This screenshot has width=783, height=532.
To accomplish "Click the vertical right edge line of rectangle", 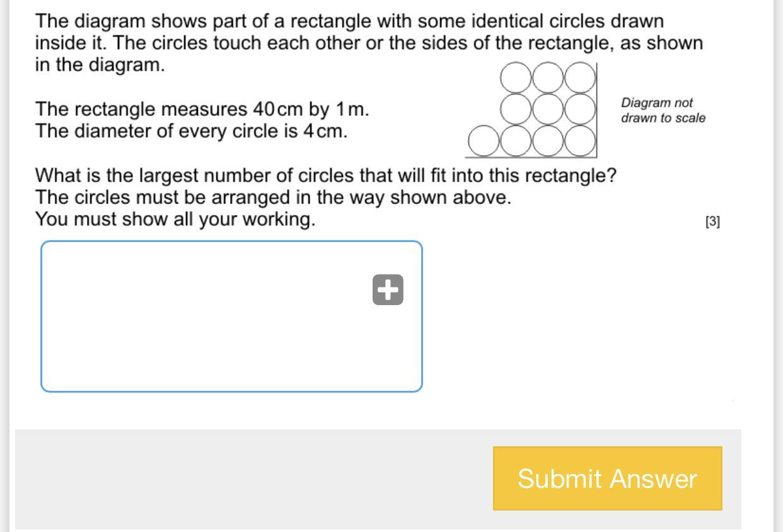I will pos(597,110).
